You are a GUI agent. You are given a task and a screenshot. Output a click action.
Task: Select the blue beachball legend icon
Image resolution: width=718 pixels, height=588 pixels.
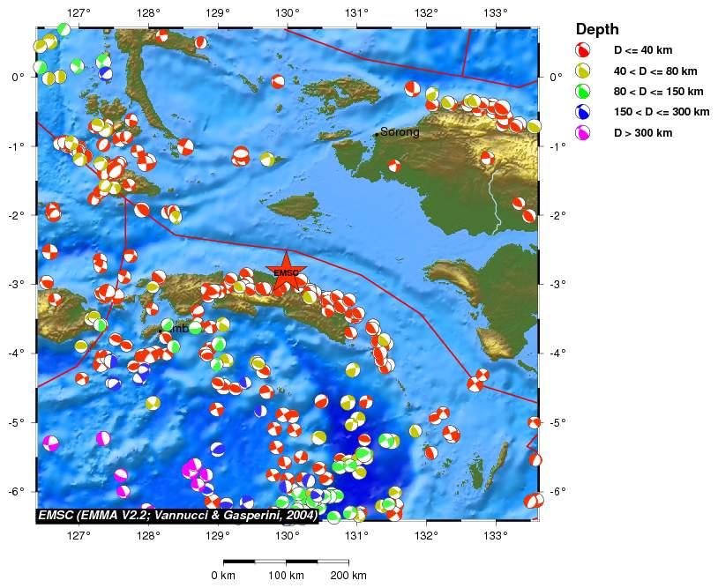(583, 112)
